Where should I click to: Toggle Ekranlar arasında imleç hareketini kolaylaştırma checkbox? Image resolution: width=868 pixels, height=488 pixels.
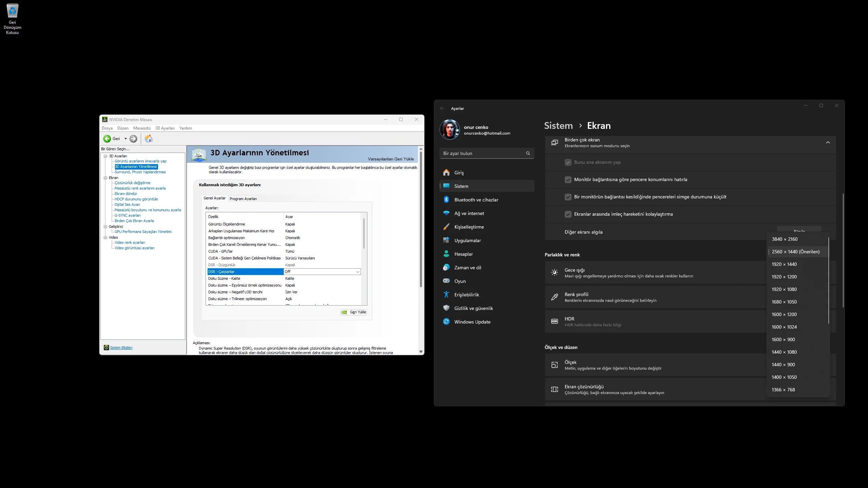pos(568,214)
